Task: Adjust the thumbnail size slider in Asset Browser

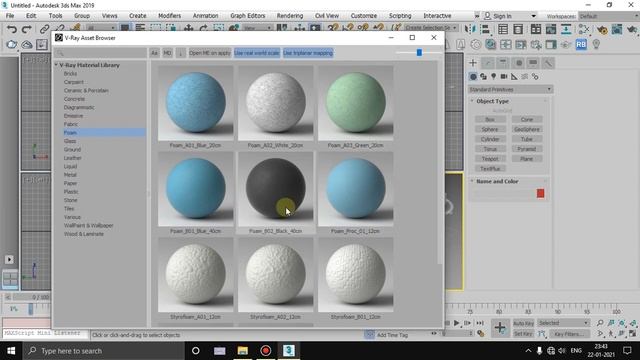Action: point(419,53)
